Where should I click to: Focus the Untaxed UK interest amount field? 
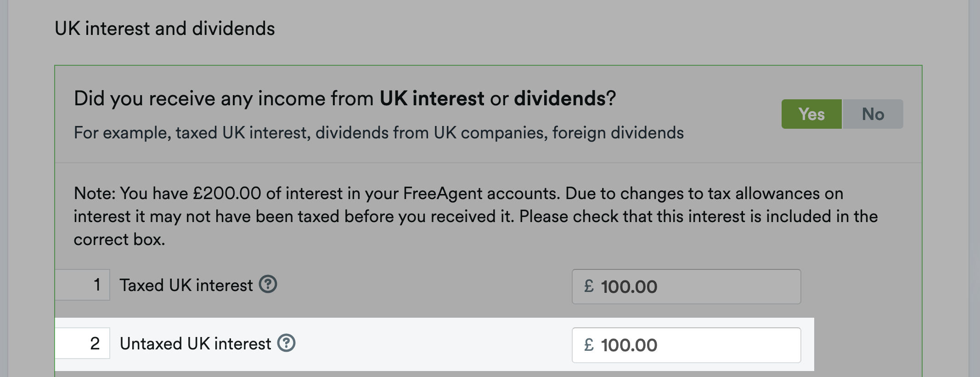coord(686,345)
